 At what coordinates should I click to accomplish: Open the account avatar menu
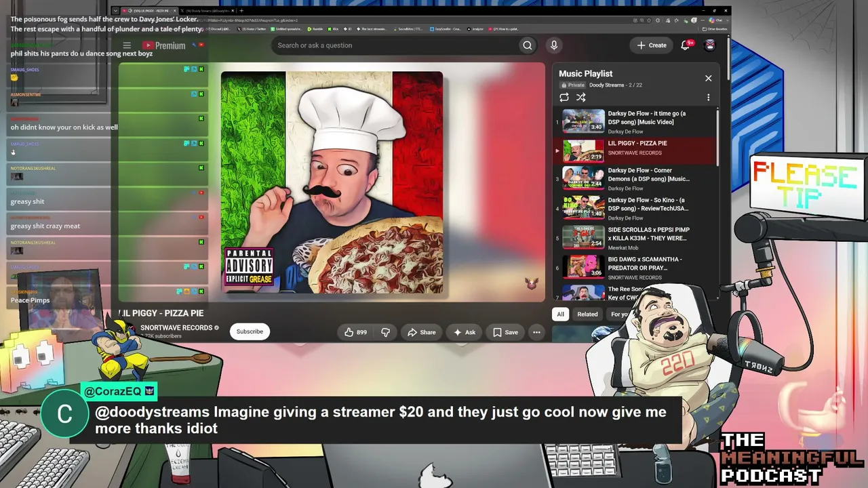click(x=710, y=45)
